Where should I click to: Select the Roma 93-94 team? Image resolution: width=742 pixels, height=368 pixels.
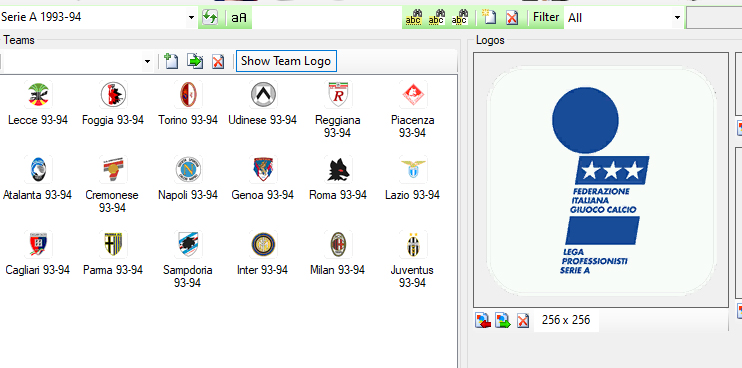point(338,178)
